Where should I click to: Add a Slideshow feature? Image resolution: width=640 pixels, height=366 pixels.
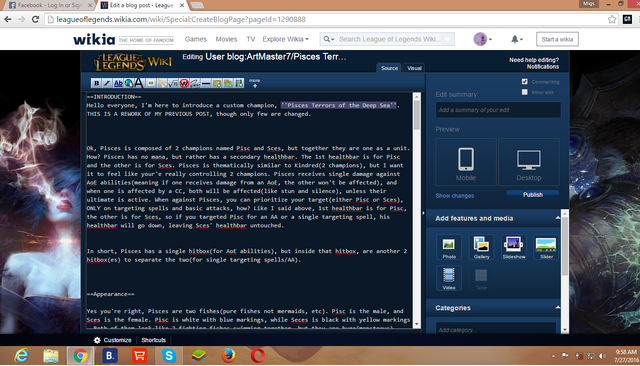coord(514,247)
